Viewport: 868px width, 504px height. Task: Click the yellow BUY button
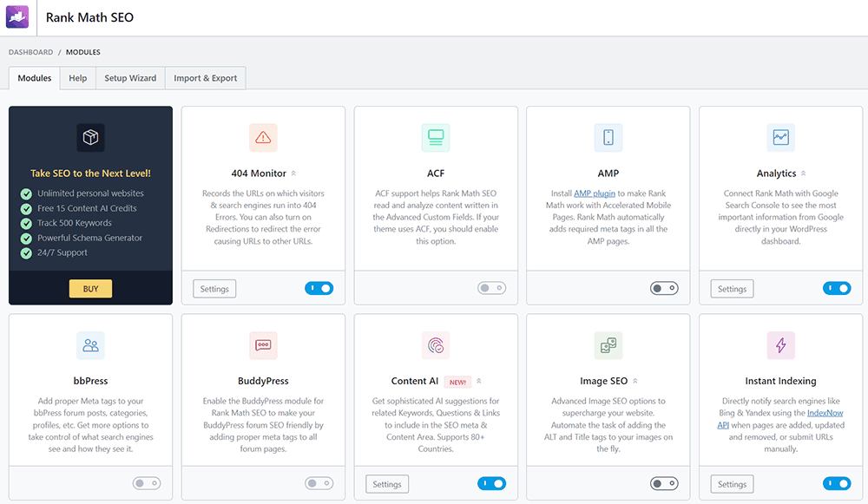click(90, 289)
